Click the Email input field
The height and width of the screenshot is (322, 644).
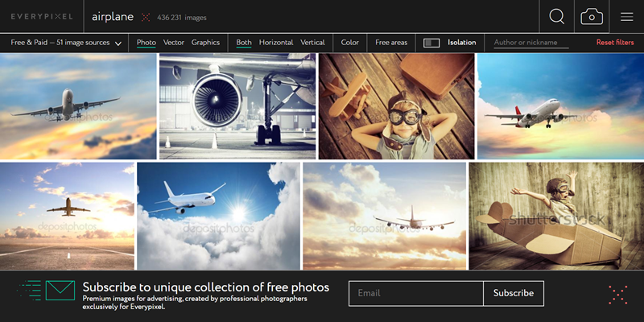(416, 293)
